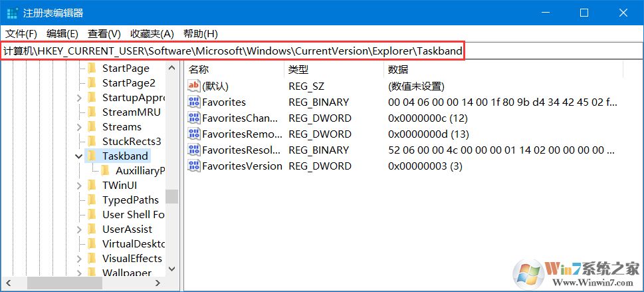Click the registry path address bar
Image resolution: width=644 pixels, height=292 pixels.
click(x=233, y=51)
